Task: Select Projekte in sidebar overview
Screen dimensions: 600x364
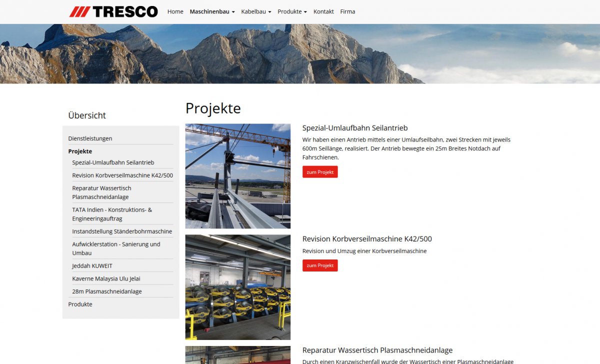Action: tap(80, 151)
